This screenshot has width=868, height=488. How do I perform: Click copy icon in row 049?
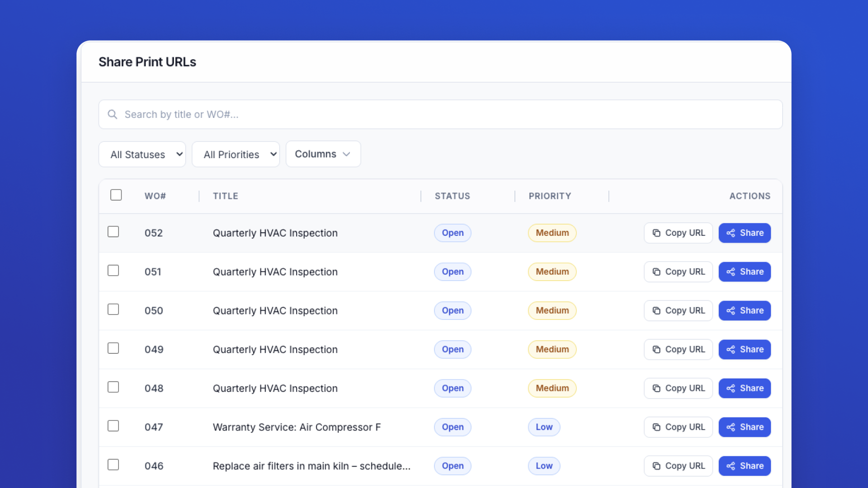(x=656, y=350)
